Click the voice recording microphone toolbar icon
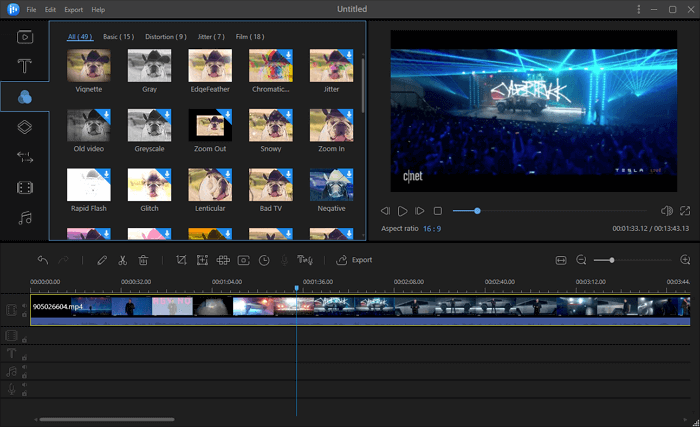Screen dimensions: 700x427 [284, 260]
